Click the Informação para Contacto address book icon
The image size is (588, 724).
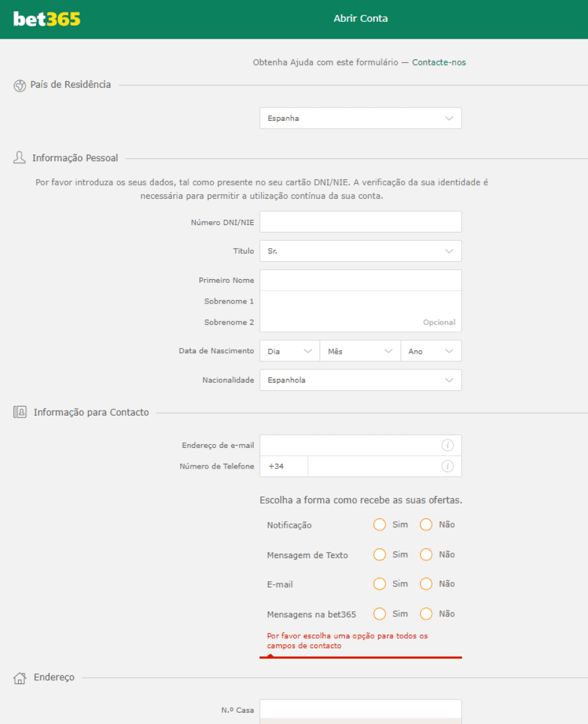(20, 412)
